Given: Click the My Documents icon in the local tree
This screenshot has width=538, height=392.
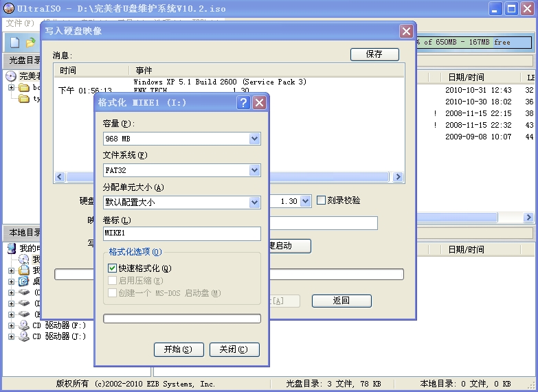Looking at the screenshot, I should click(23, 270).
